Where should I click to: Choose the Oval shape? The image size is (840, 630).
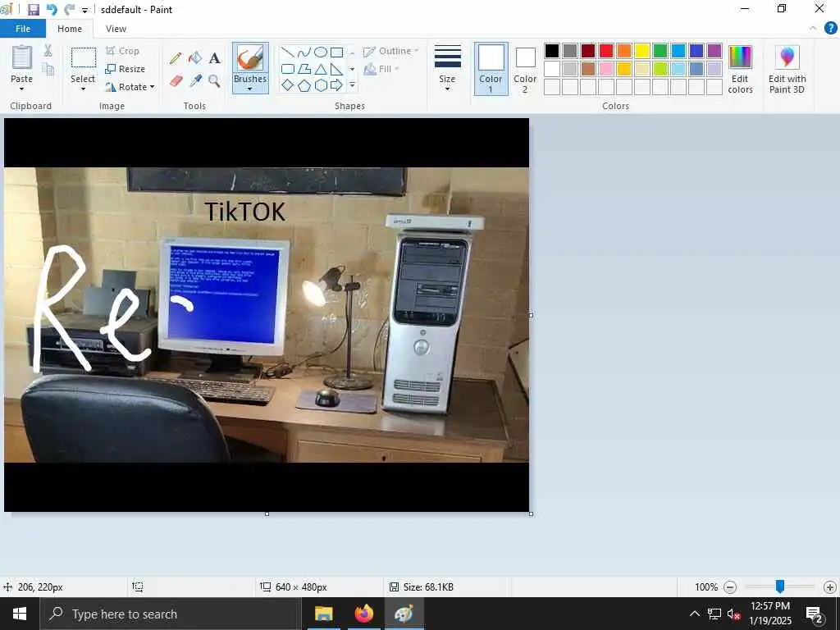[x=321, y=52]
